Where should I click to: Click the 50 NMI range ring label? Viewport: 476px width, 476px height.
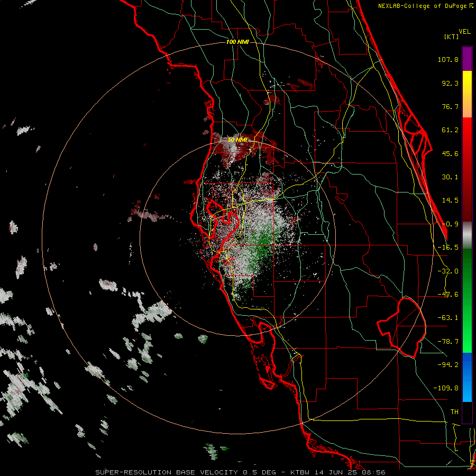click(x=237, y=140)
